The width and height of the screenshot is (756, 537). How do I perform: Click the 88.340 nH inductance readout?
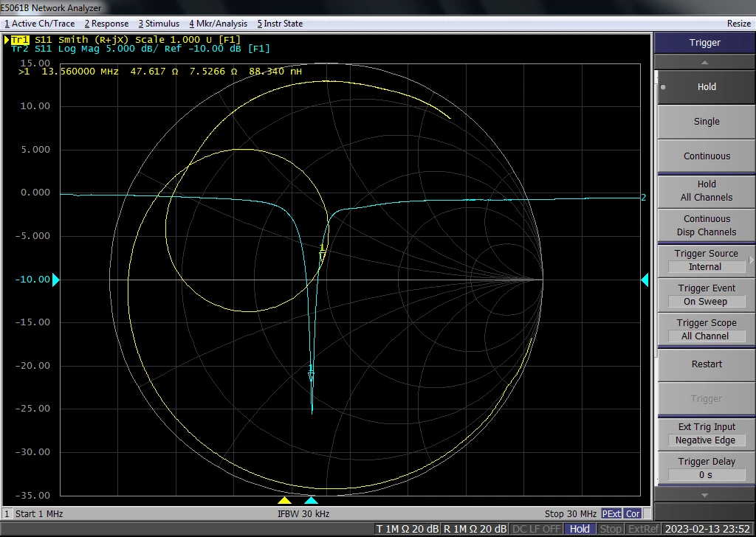click(275, 72)
